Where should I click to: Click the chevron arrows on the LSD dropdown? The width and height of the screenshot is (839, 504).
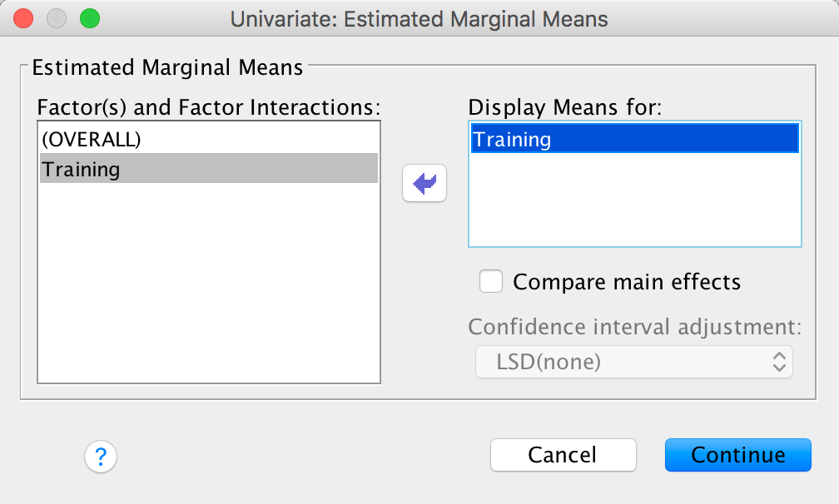point(779,362)
